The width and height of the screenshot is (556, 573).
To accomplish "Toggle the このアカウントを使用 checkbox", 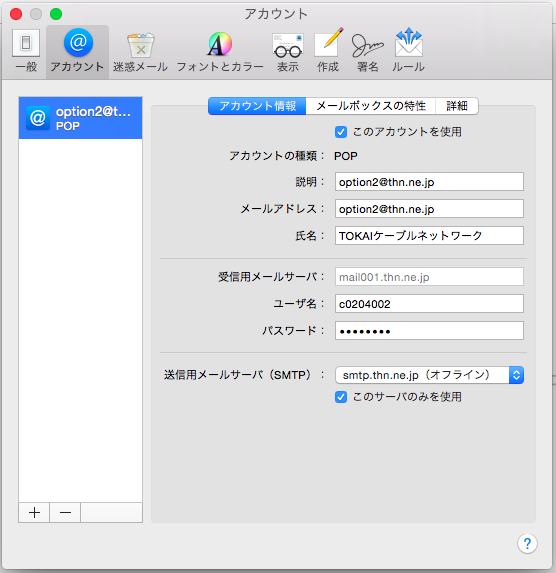I will click(x=341, y=132).
